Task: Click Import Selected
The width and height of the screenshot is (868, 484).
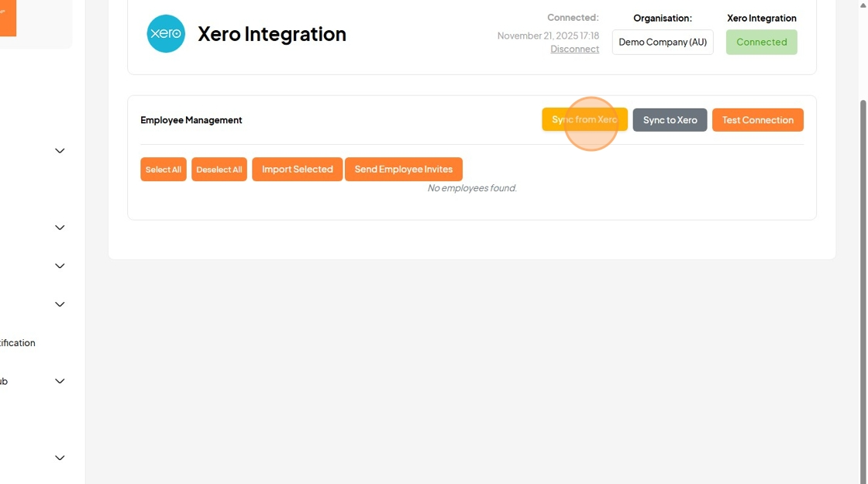Action: 298,170
